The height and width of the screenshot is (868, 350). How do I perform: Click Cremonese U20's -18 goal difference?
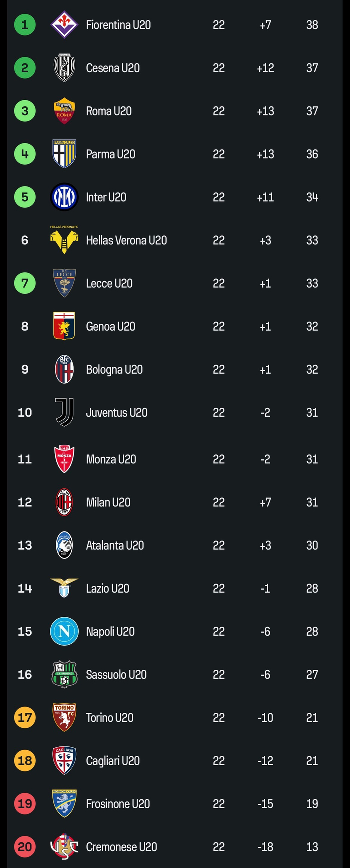265,847
